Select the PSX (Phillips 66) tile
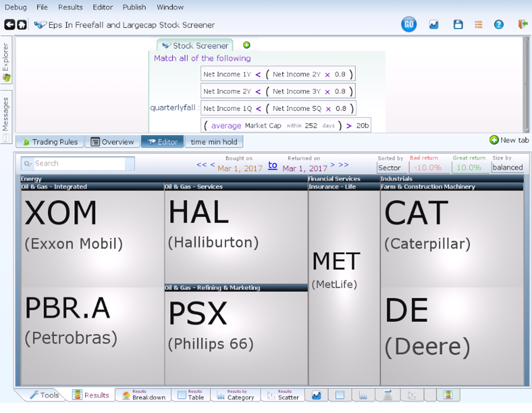This screenshot has height=413, width=532. pyautogui.click(x=236, y=338)
